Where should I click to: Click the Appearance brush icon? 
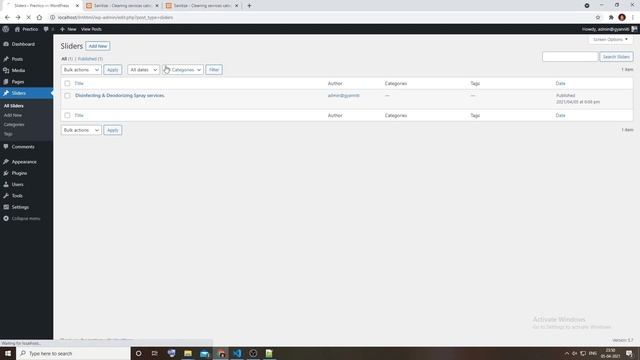pos(6,162)
